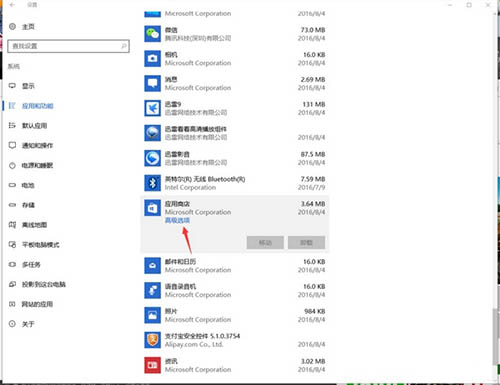
Task: Click the Messaging app icon
Action: (152, 83)
